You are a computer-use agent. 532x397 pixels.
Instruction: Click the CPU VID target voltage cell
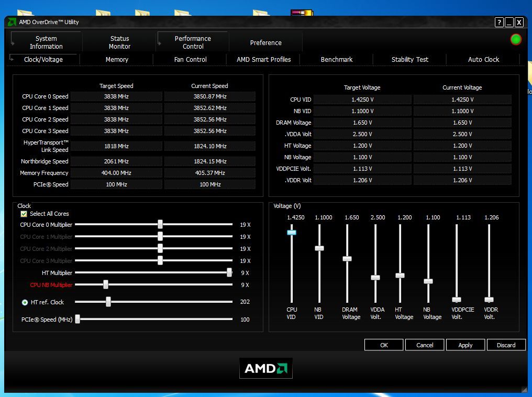tap(362, 100)
